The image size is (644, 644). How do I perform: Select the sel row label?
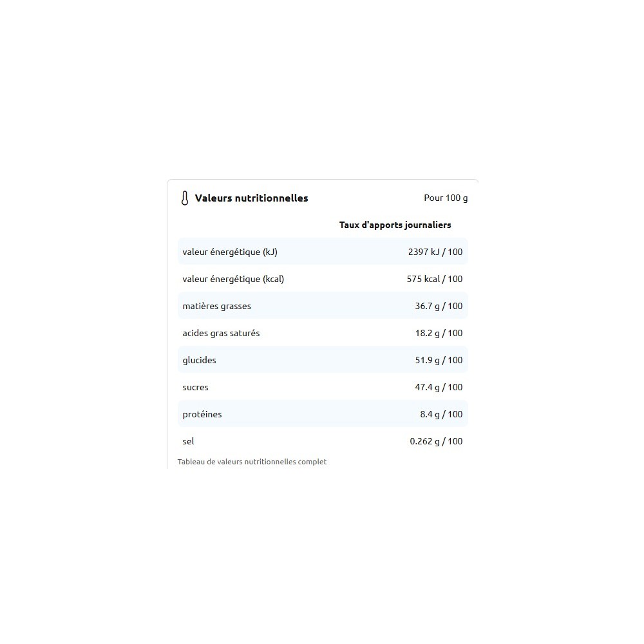tap(189, 441)
